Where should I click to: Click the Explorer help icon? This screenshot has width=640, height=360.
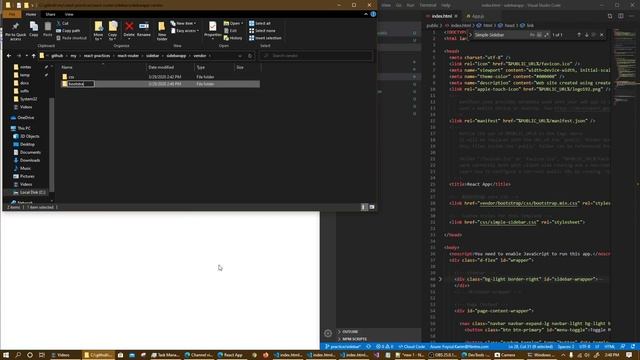373,14
